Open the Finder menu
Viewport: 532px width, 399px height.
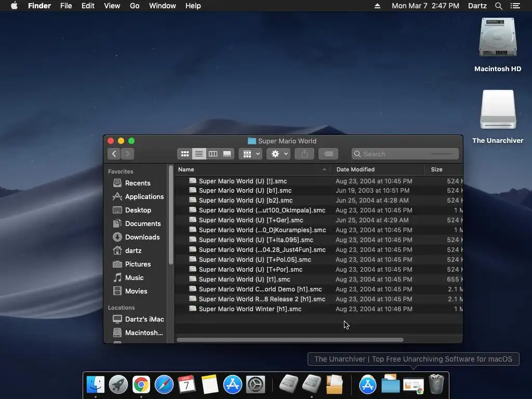pos(39,6)
